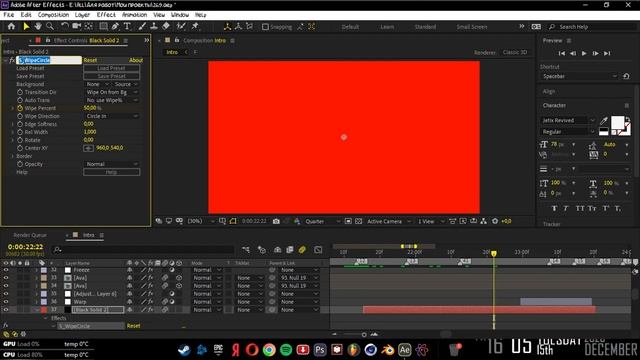This screenshot has width=640, height=360.
Task: Select the Zoom magnifier tool
Action: coord(50,27)
